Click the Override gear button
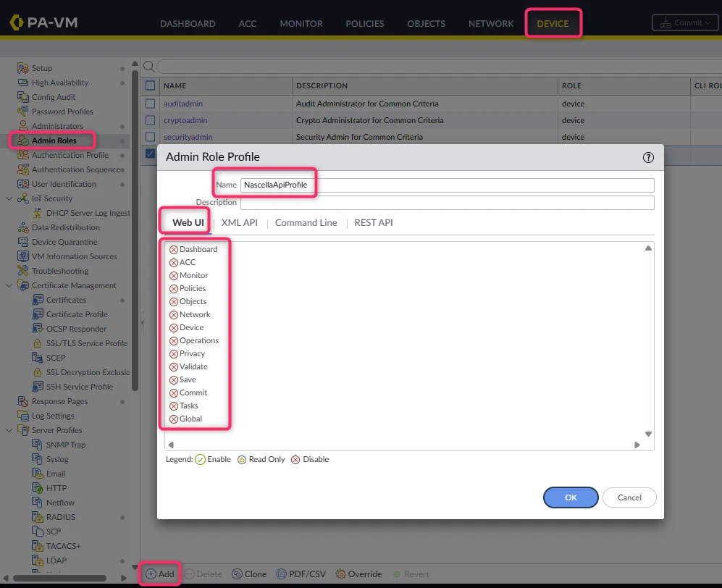Viewport: 722px width, 588px height. (x=358, y=574)
